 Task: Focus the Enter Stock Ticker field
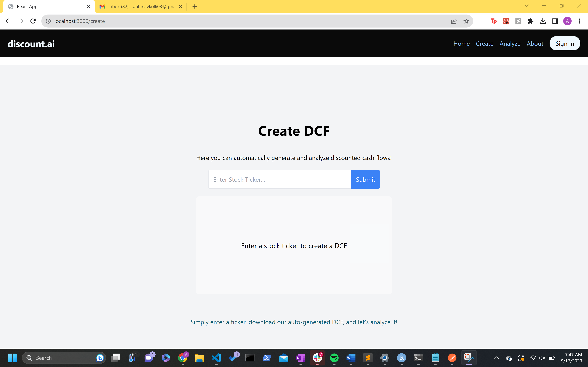[x=279, y=179]
